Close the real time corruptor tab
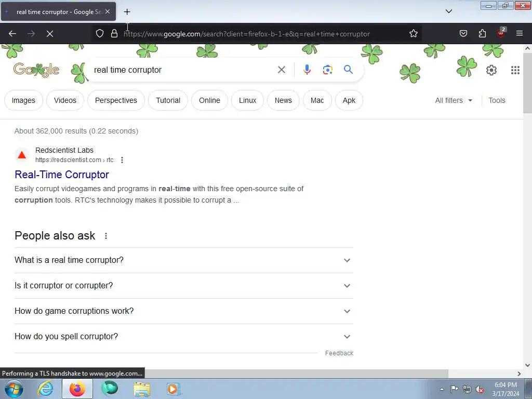Screen dimensions: 532x399 pos(108,11)
